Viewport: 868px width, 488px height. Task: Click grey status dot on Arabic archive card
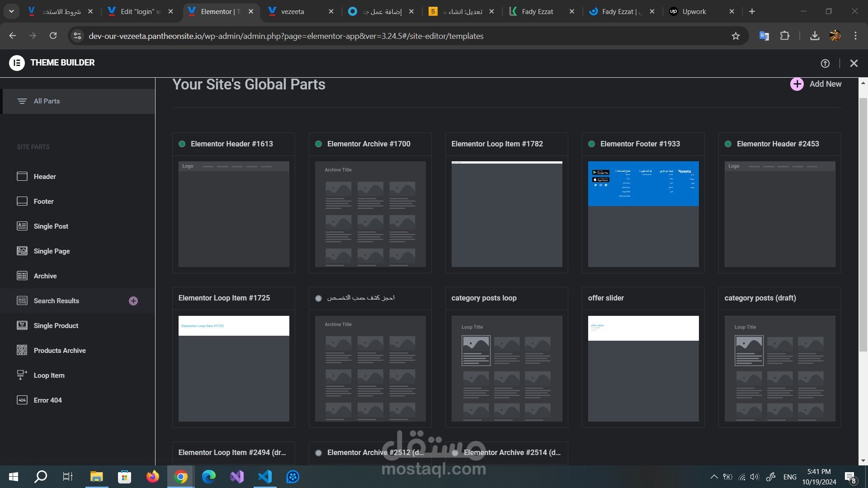(319, 298)
